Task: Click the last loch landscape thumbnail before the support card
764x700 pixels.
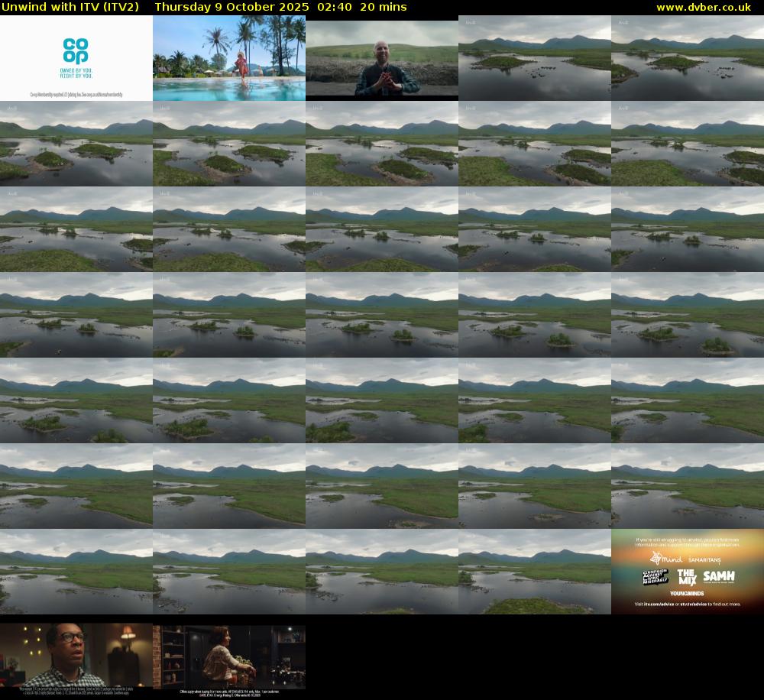Action: coord(534,572)
